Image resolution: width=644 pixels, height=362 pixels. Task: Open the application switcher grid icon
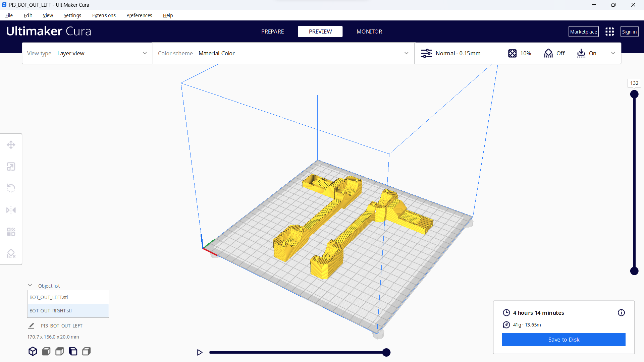[x=609, y=32]
